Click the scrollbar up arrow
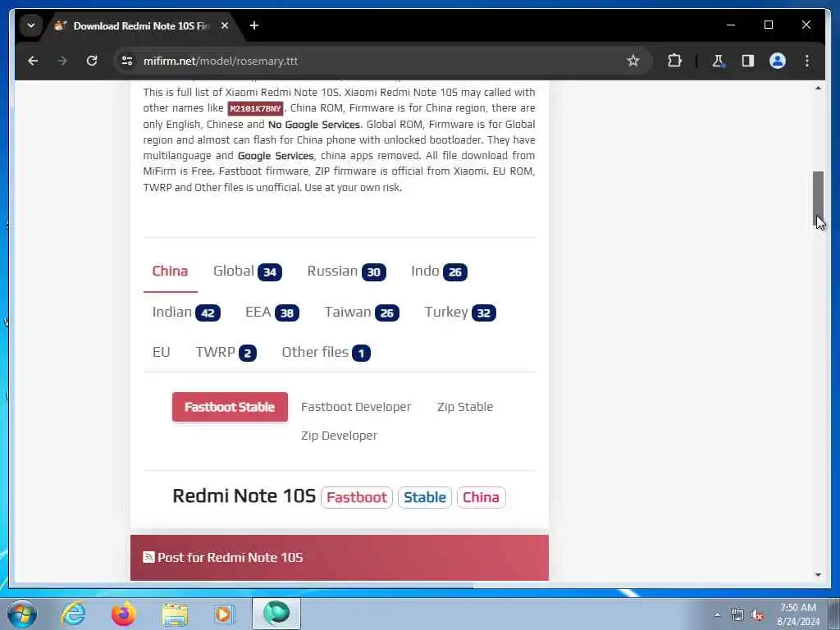The image size is (840, 630). click(818, 88)
